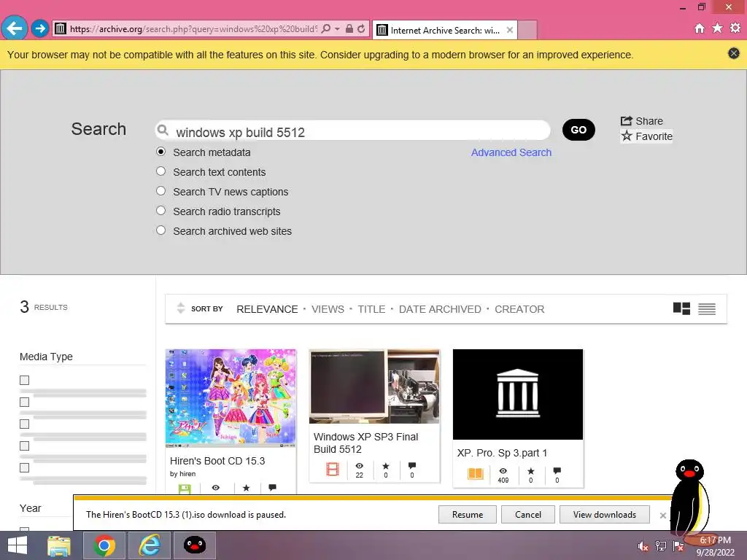Click the software floppy icon on Hiren's card
The height and width of the screenshot is (560, 747).
tap(185, 489)
